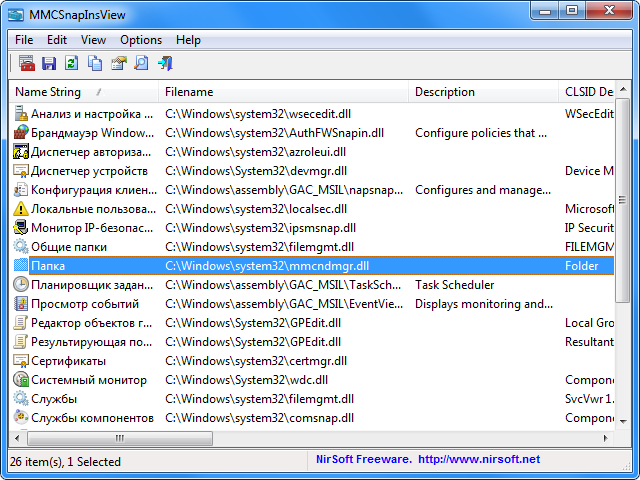
Task: Click icon beside Просмотр событий
Action: tap(21, 303)
